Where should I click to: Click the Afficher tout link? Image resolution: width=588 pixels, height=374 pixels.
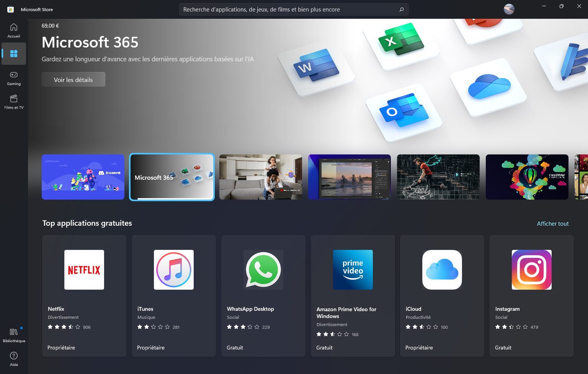coord(552,224)
